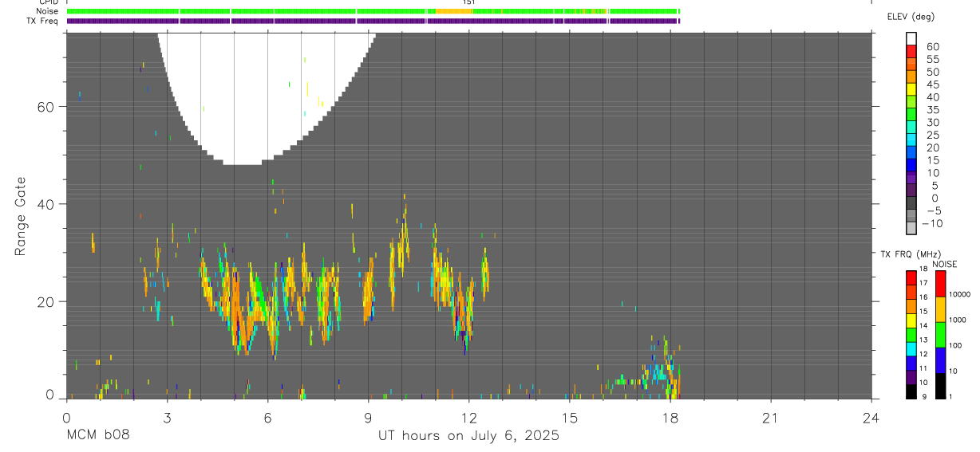
Task: Click the orange segment in the Noise bar
Action: point(453,11)
